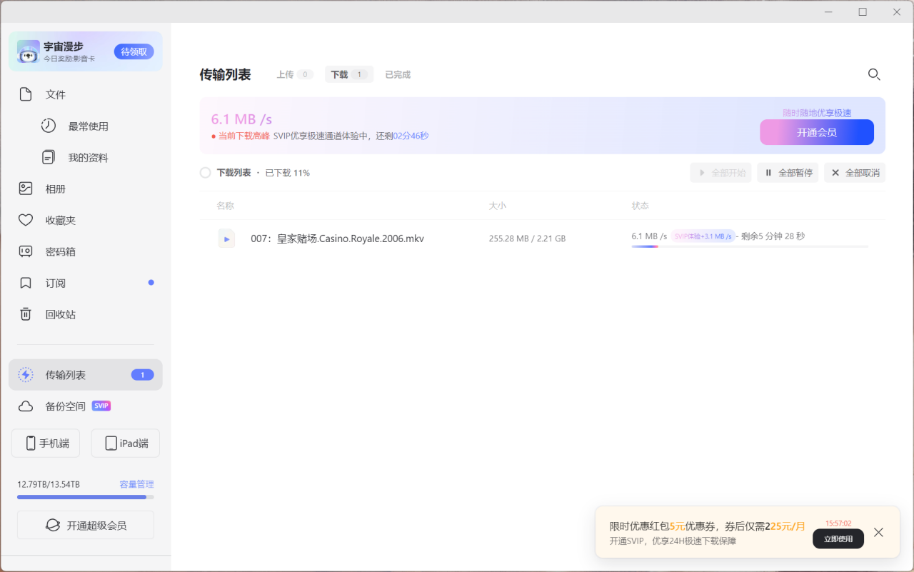This screenshot has width=914, height=572.
Task: Open the 相册 photo album icon
Action: pos(25,188)
